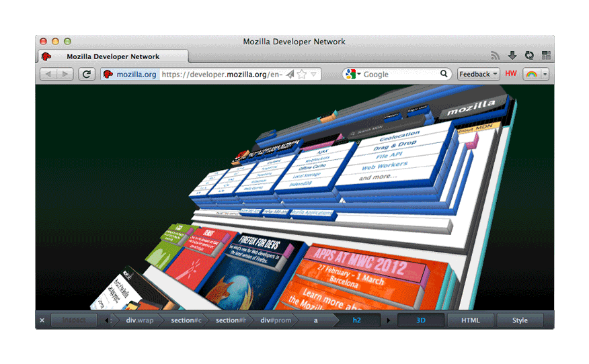This screenshot has width=589, height=364.
Task: Open the Downloads arrow icon
Action: click(512, 56)
